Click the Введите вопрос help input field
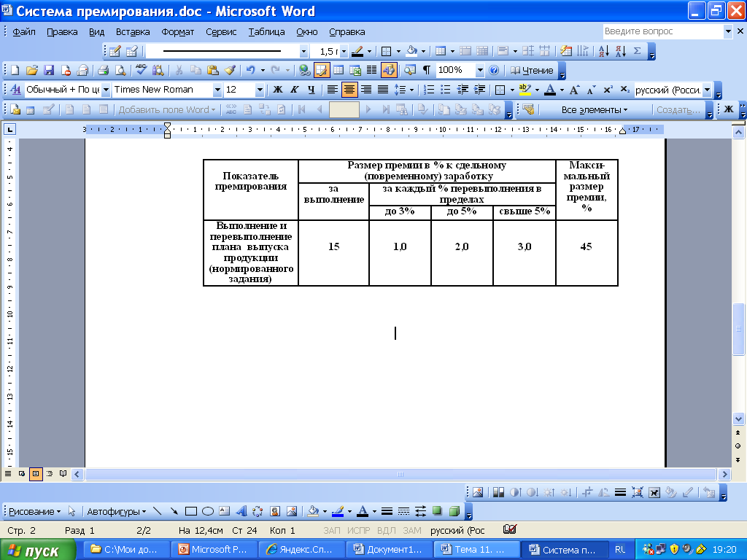 pyautogui.click(x=662, y=31)
